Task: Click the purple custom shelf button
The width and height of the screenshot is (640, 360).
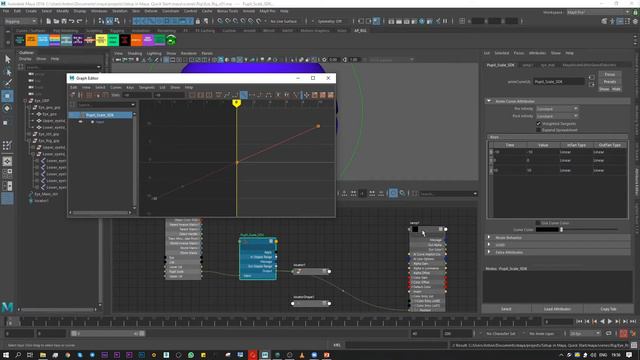Action: [148, 40]
